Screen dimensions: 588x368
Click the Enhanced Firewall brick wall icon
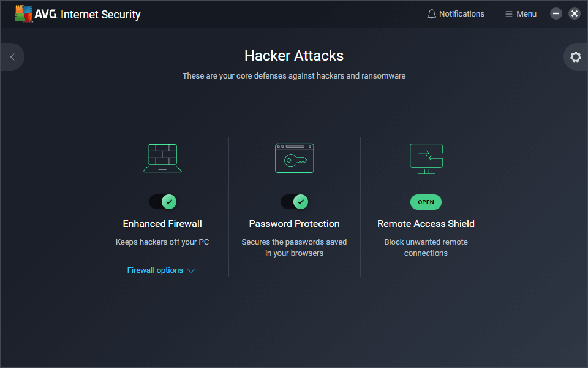point(162,158)
